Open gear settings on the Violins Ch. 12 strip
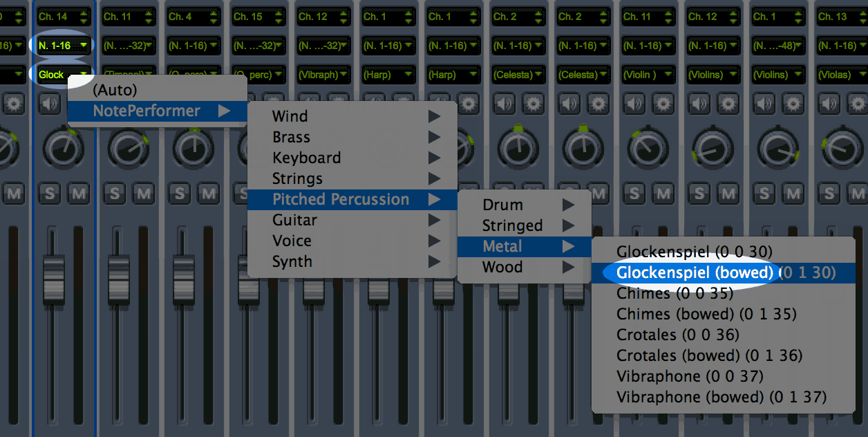This screenshot has width=868, height=437. coord(728,104)
